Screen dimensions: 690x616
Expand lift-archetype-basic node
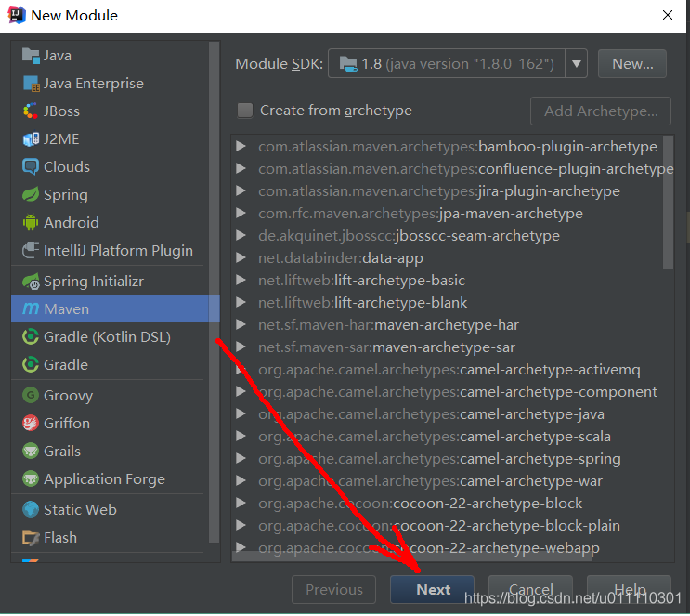(241, 280)
